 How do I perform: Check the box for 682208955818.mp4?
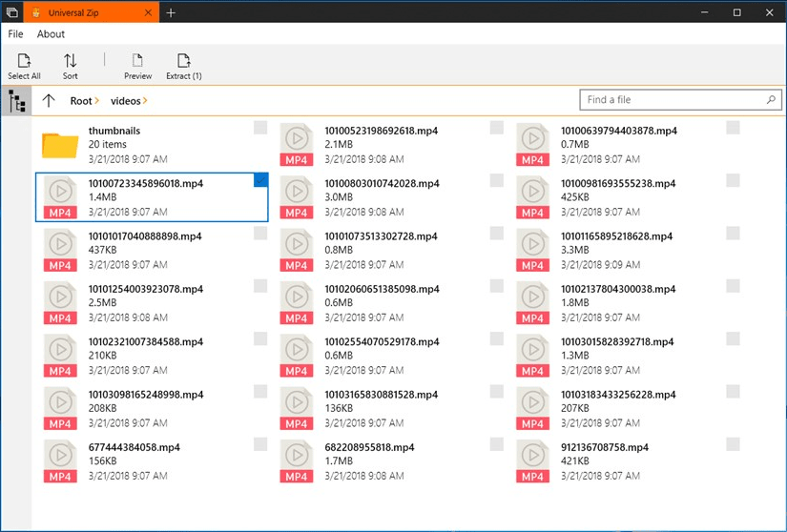click(x=497, y=444)
